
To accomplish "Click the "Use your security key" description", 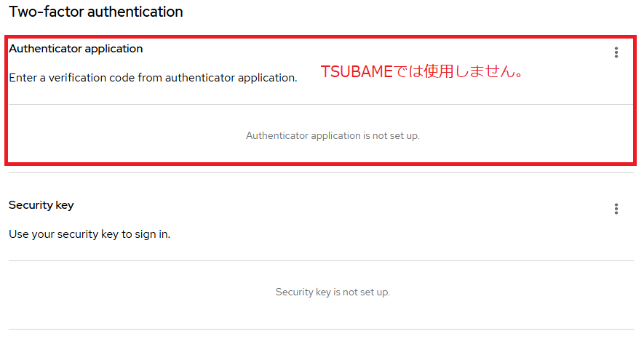I will point(90,234).
